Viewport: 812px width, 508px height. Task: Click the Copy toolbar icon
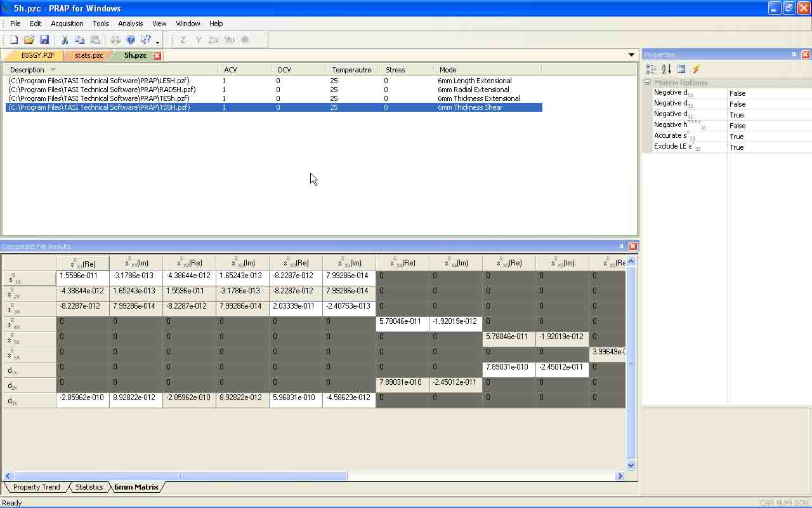[x=79, y=40]
